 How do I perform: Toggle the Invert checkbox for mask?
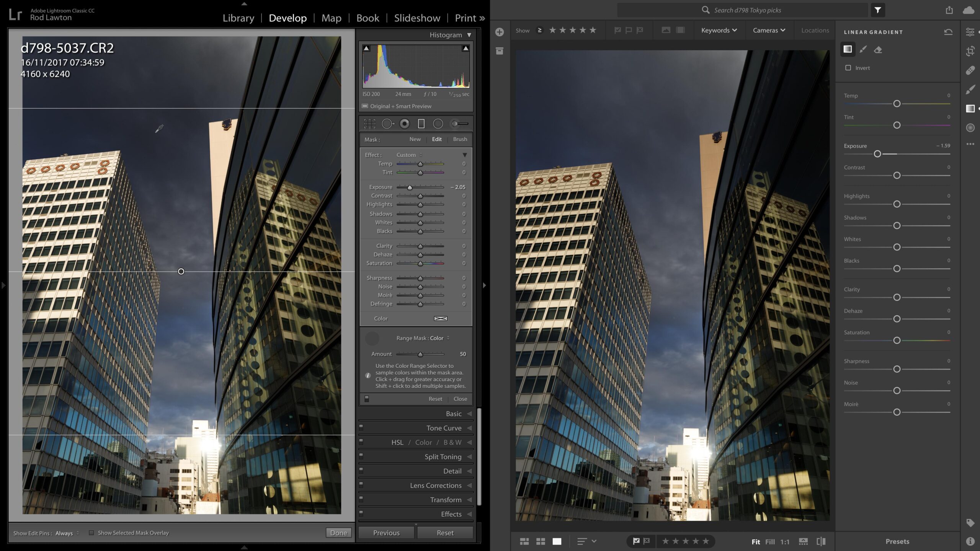pyautogui.click(x=848, y=67)
